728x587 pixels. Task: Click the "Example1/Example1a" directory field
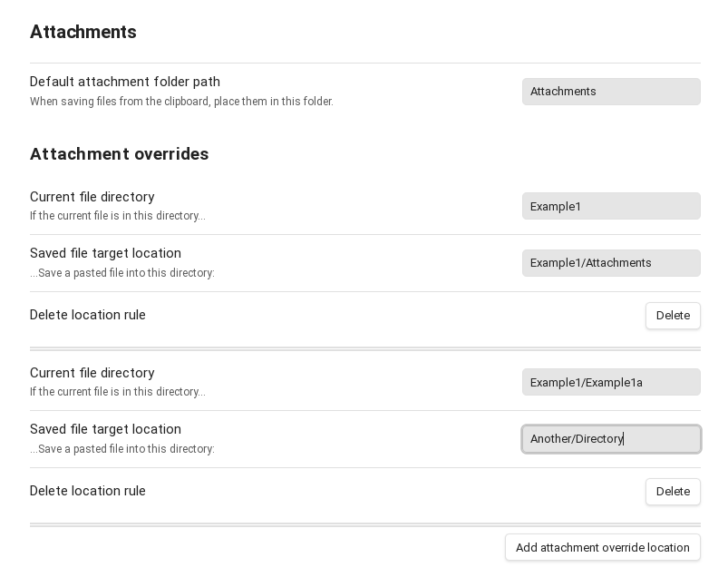click(610, 382)
